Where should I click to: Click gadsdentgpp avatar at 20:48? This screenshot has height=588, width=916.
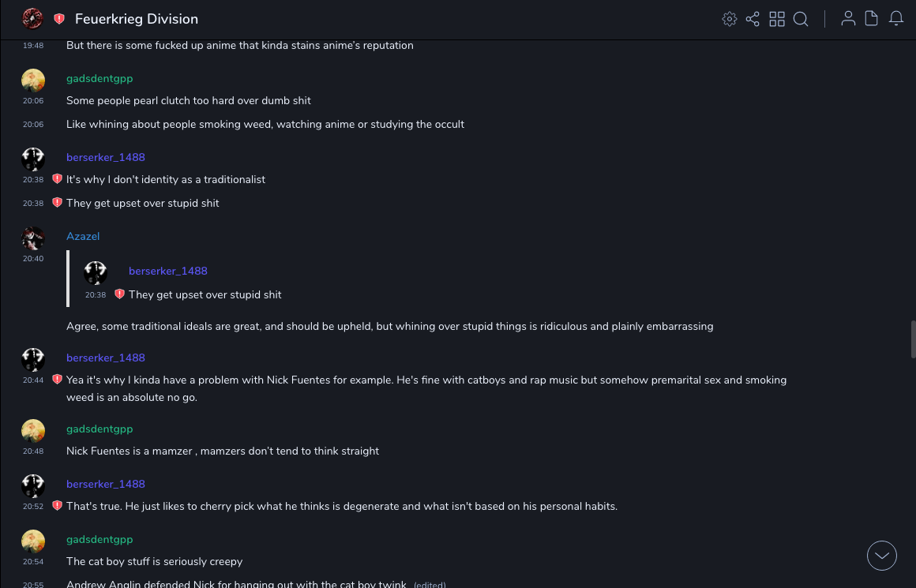(33, 431)
